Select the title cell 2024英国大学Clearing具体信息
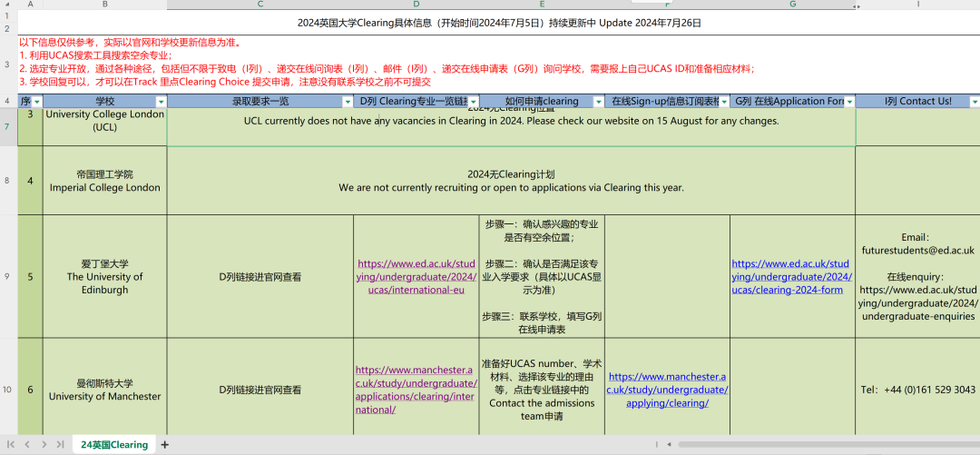The image size is (980, 455). [499, 24]
